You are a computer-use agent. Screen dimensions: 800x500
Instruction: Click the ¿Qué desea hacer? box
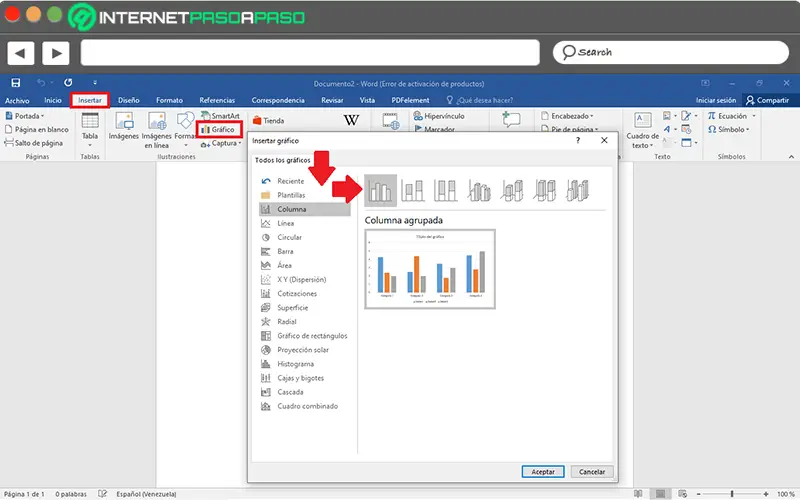(480, 101)
